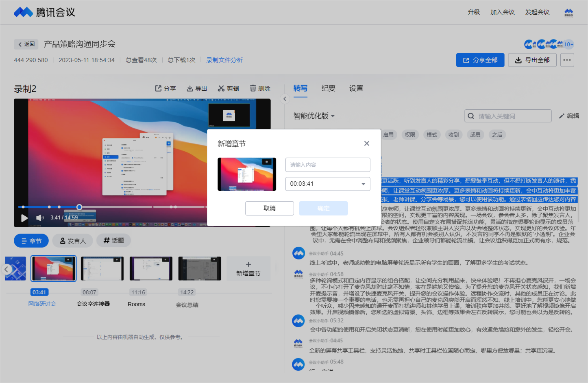Image resolution: width=588 pixels, height=383 pixels.
Task: Open the 11:16 Rooms chapter thumbnail
Action: (151, 268)
